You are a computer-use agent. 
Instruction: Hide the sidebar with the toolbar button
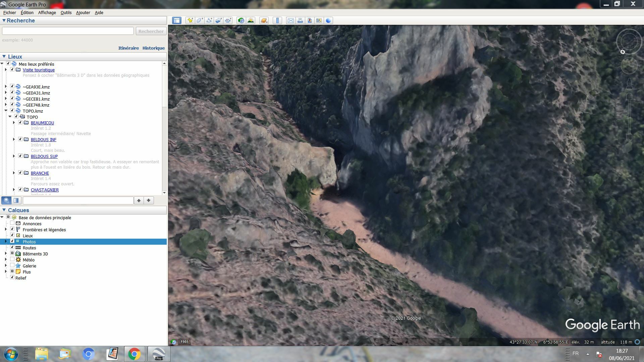click(177, 20)
